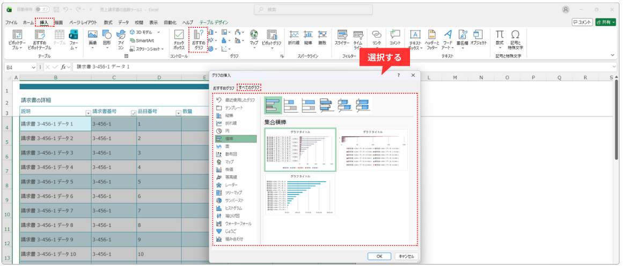Image resolution: width=644 pixels, height=268 pixels.
Task: Click the チェックボックス control button
Action: [179, 39]
